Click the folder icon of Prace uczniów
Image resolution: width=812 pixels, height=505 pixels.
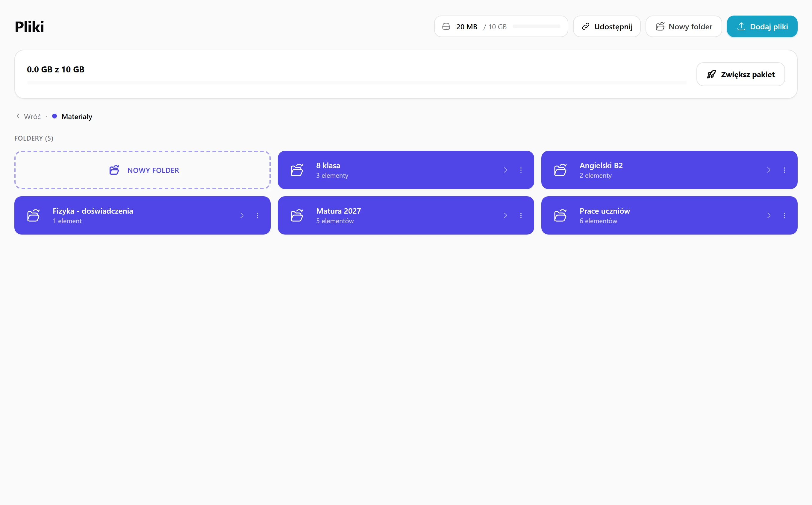pos(560,215)
